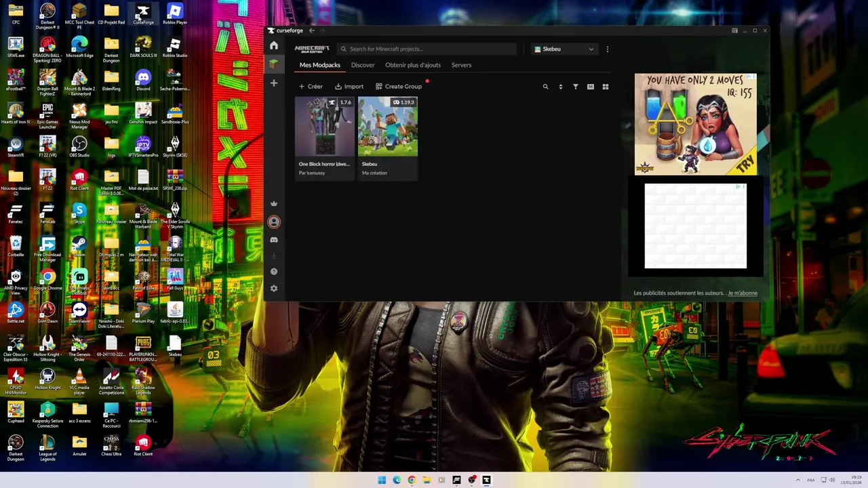Select the Steam desktop shortcut

(x=79, y=247)
